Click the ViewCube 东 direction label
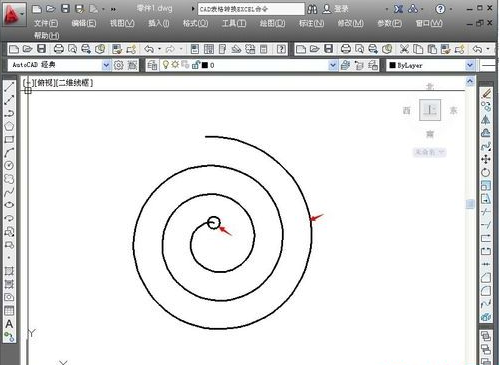 click(453, 110)
